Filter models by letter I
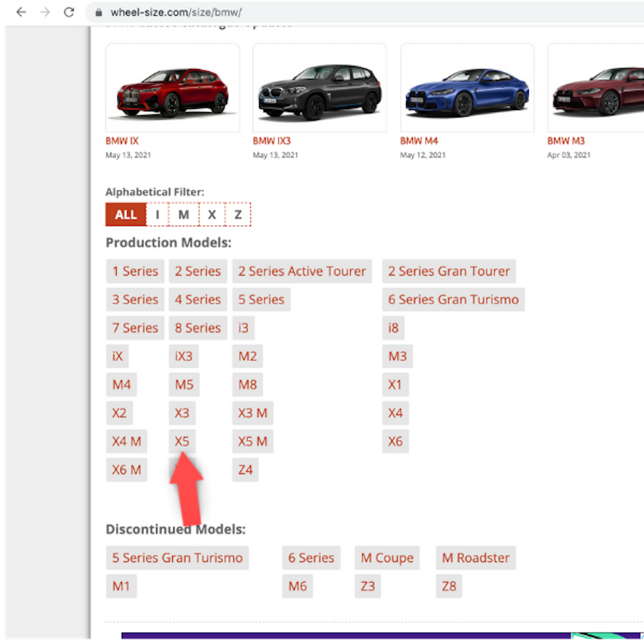 [158, 214]
